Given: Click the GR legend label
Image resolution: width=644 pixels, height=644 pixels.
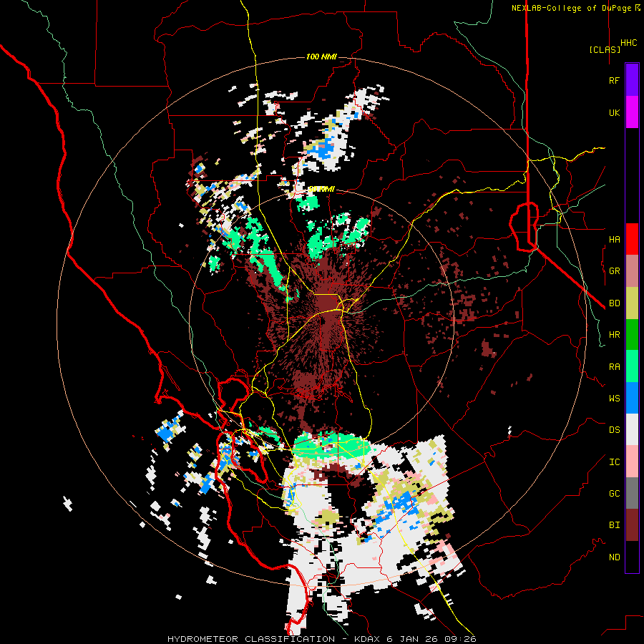Looking at the screenshot, I should [x=614, y=271].
